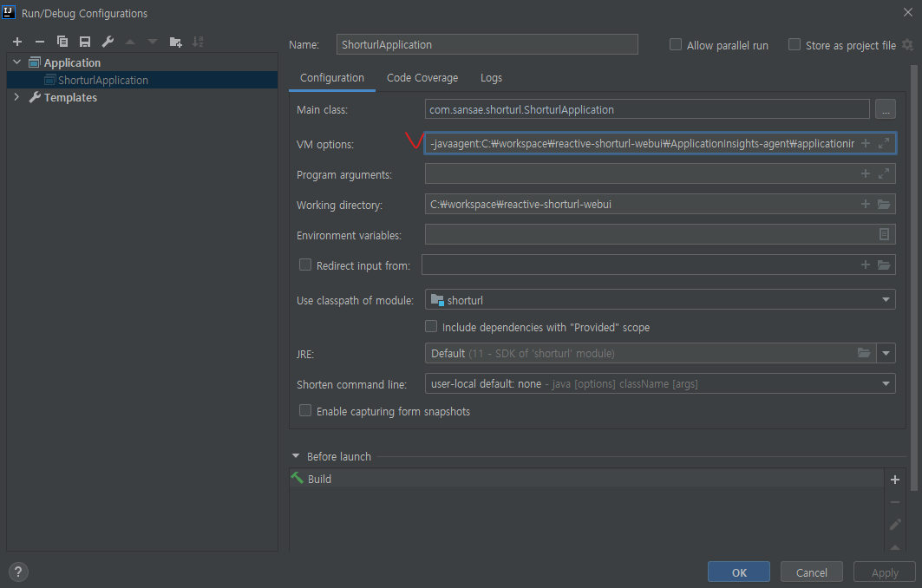
Task: Enable Redirect input from checkbox
Action: 305,265
